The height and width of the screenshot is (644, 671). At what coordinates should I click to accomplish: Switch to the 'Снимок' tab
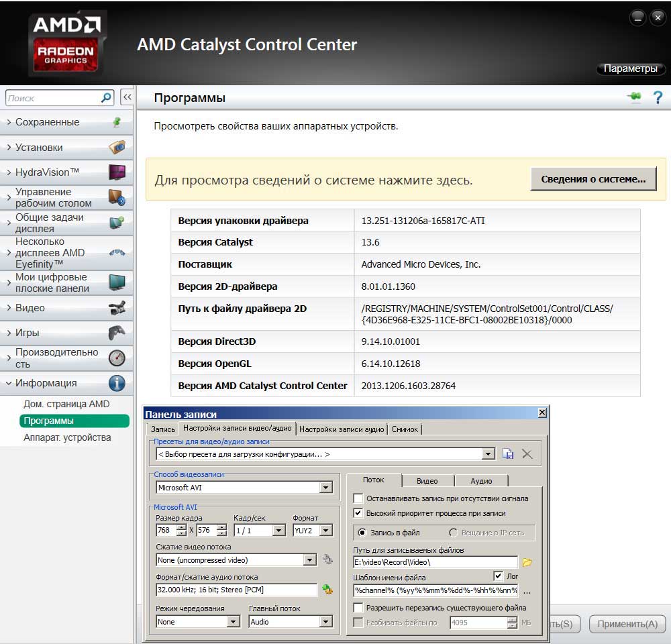click(405, 429)
